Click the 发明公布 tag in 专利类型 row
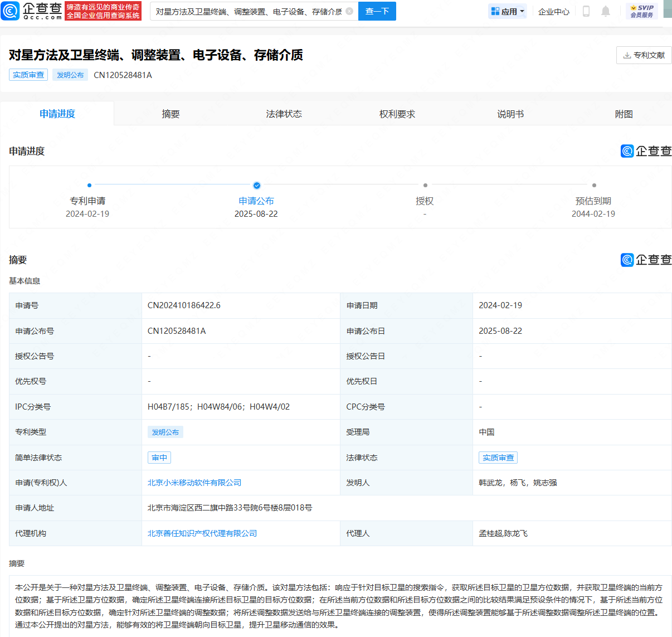This screenshot has width=672, height=637. click(x=165, y=432)
